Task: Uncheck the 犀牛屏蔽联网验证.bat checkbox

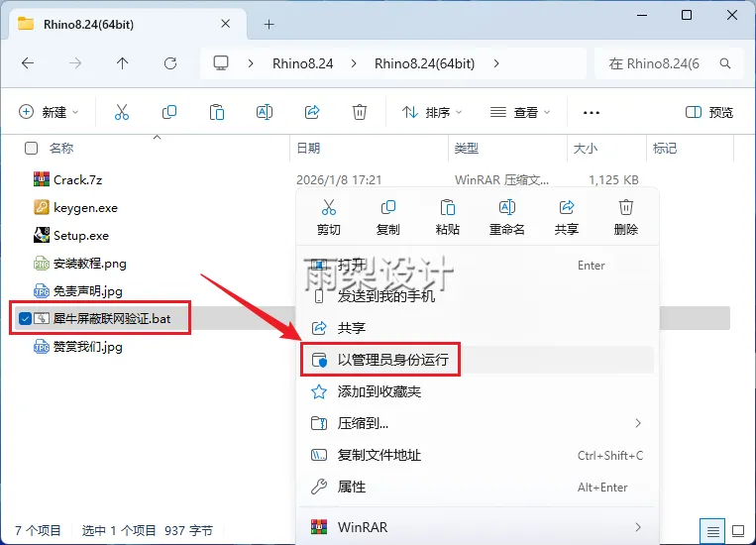Action: [25, 318]
